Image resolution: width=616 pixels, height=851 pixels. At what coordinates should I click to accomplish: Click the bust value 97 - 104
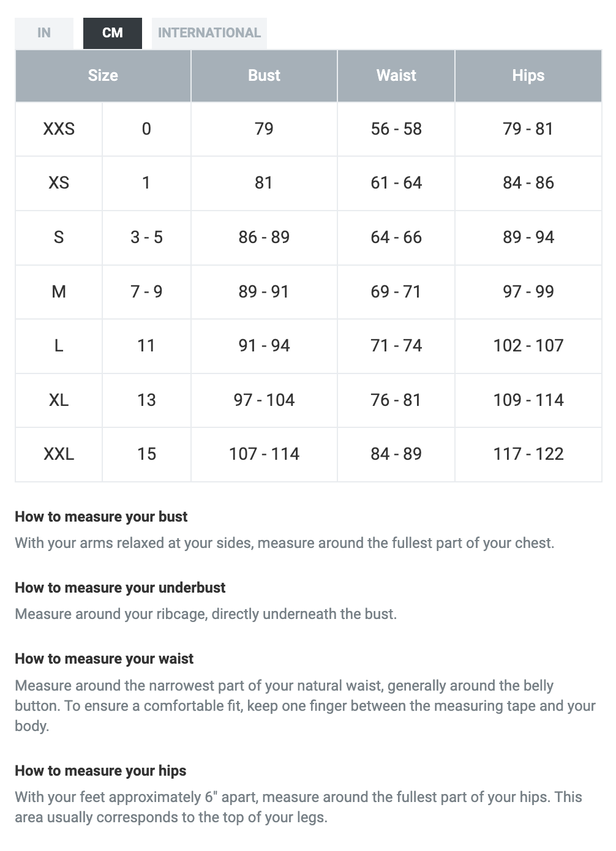point(264,400)
